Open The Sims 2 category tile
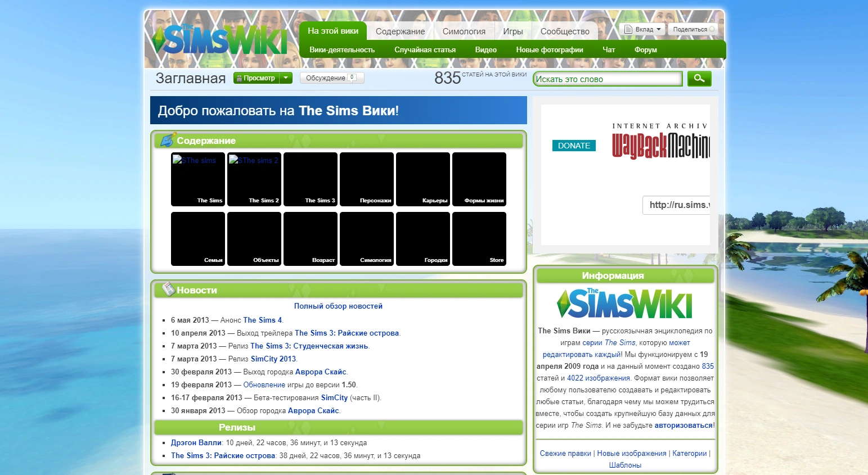 point(254,179)
